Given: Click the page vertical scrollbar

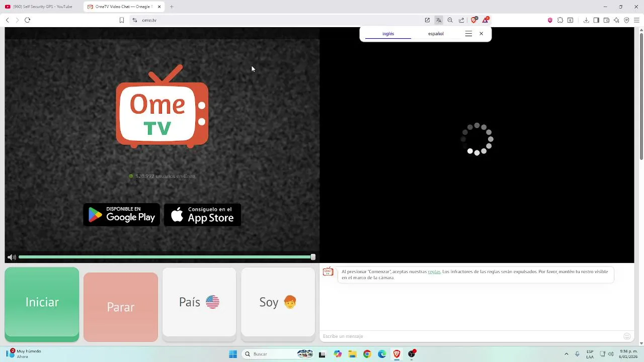Looking at the screenshot, I should coord(641,96).
